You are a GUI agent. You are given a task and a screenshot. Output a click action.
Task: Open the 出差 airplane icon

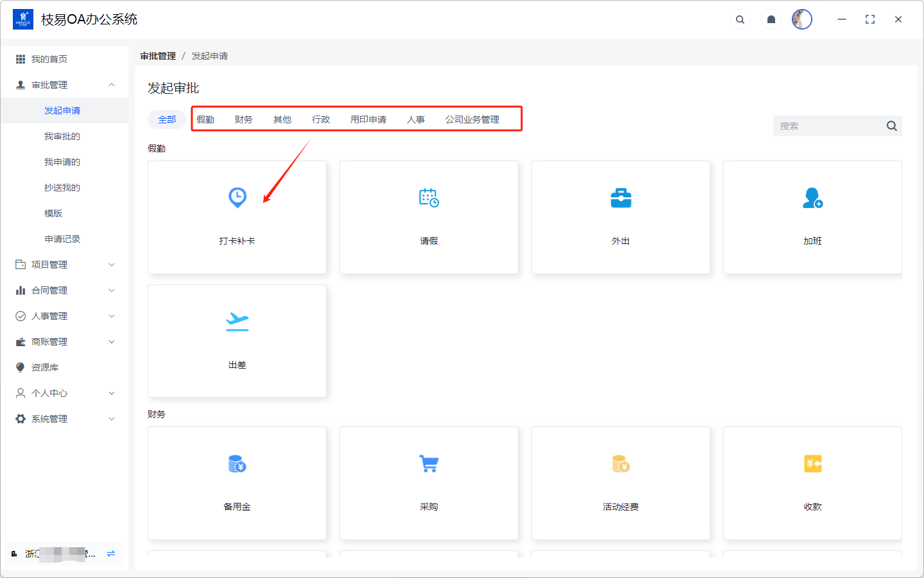pos(237,321)
